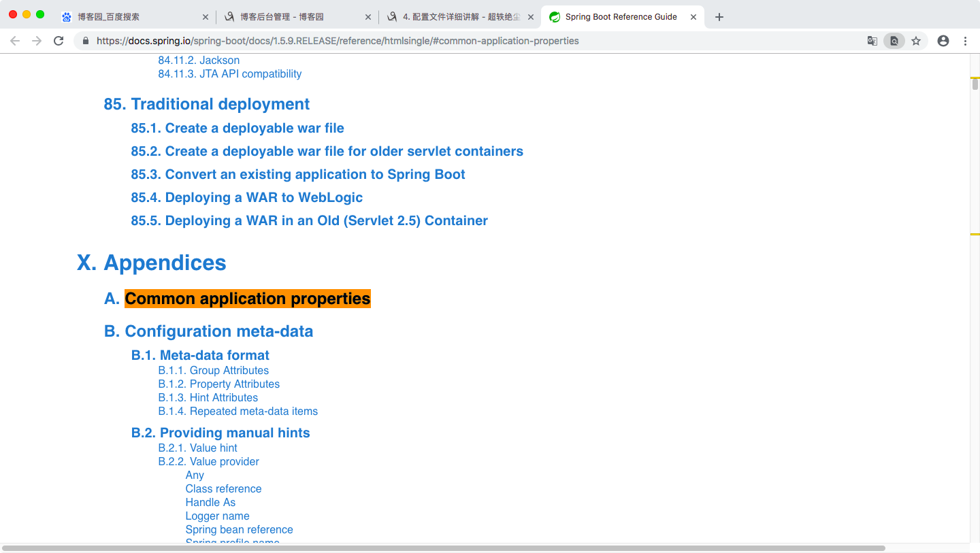Switch to the 博客园_百度搜索 tab
Viewport: 980px width, 553px height.
pos(135,17)
